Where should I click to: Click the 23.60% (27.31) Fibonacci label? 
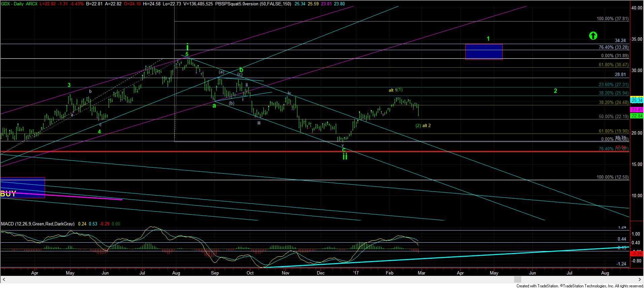click(x=613, y=85)
